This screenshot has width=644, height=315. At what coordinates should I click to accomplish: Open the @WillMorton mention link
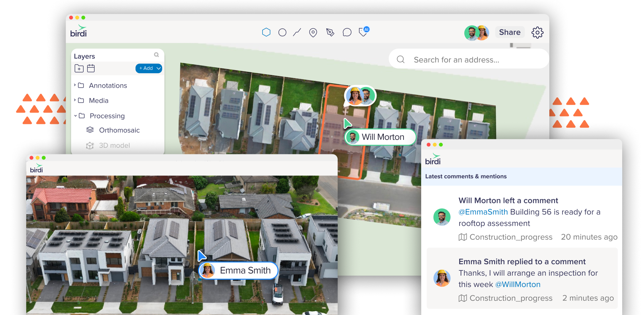[518, 284]
